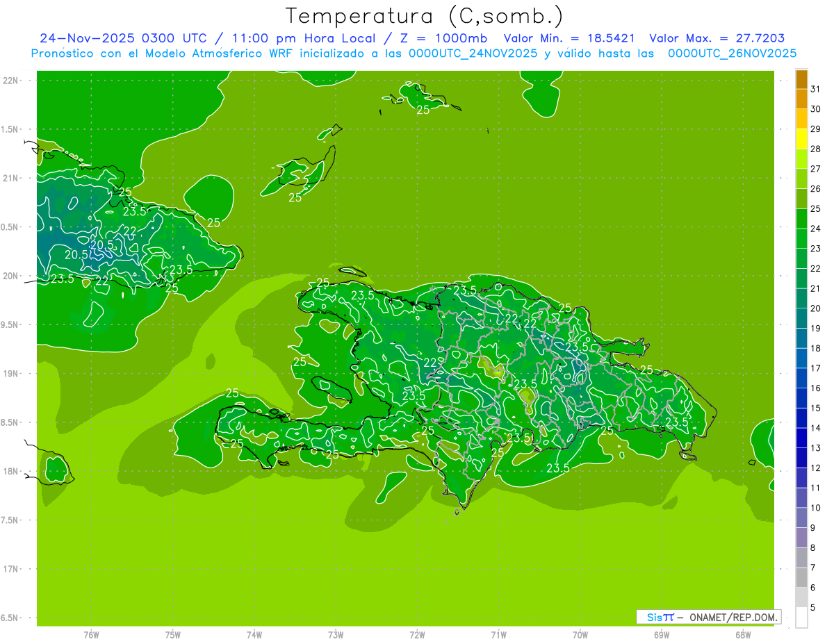Click the 76W longitude axis label
This screenshot has width=834, height=644.
click(91, 635)
